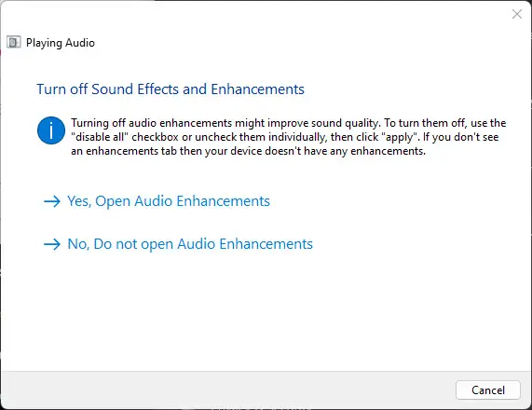Choose No, Do not open Audio Enhancements
This screenshot has width=532, height=410.
[190, 244]
